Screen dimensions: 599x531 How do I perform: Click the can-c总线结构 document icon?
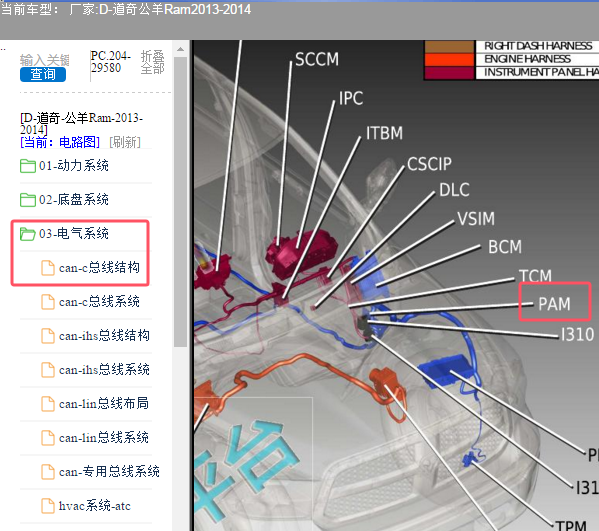pyautogui.click(x=48, y=268)
